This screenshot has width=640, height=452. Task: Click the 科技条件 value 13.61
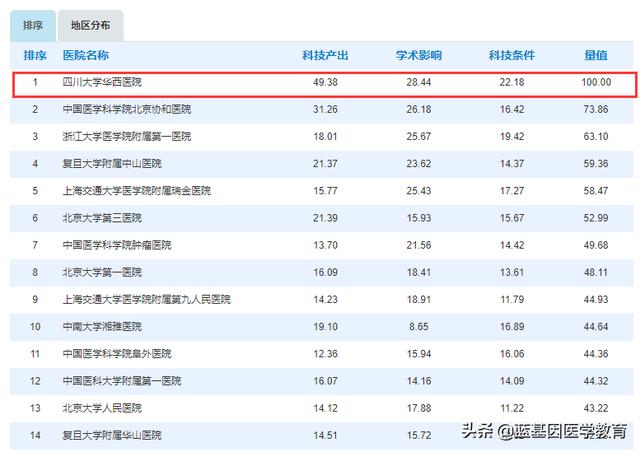[512, 272]
